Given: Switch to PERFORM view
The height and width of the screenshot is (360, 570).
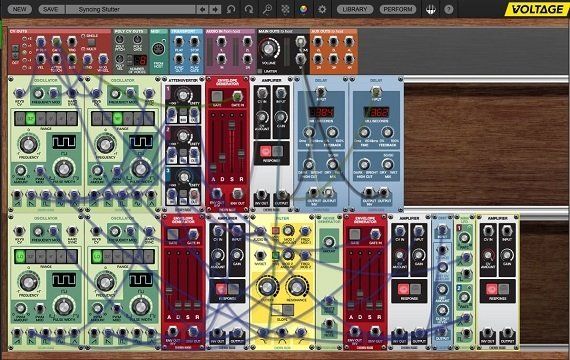Looking at the screenshot, I should (398, 9).
